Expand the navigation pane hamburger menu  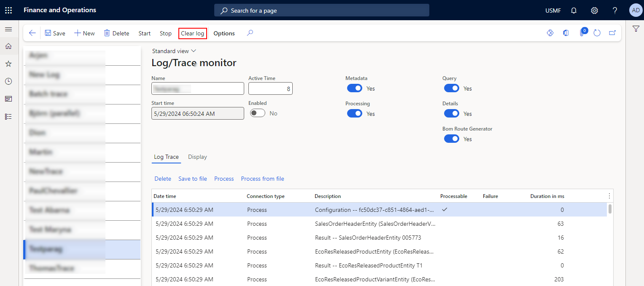[8, 29]
